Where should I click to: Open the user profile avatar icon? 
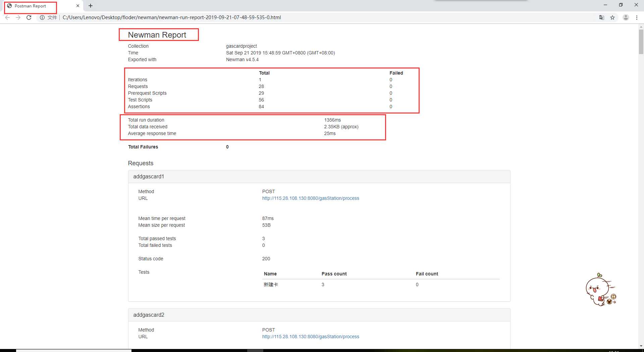[626, 17]
